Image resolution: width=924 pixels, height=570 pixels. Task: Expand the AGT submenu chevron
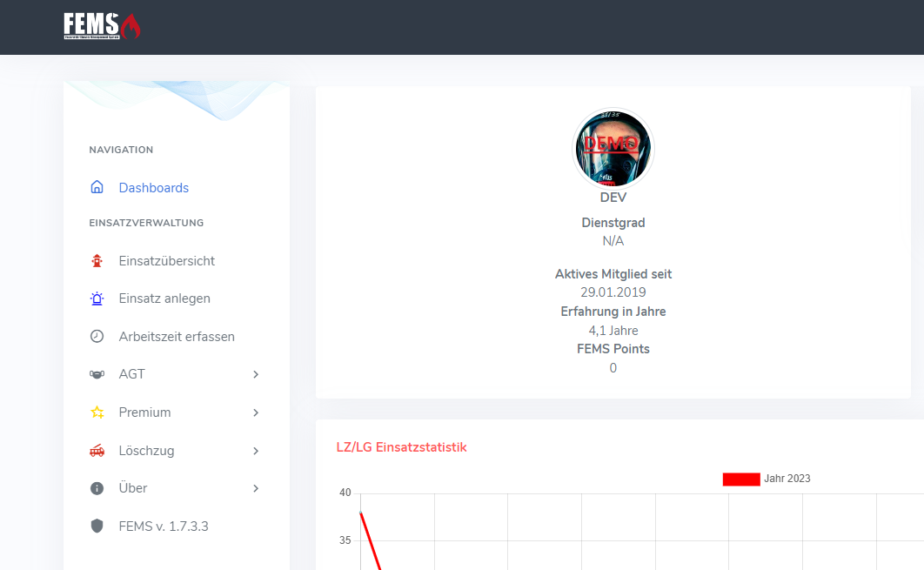pyautogui.click(x=256, y=374)
